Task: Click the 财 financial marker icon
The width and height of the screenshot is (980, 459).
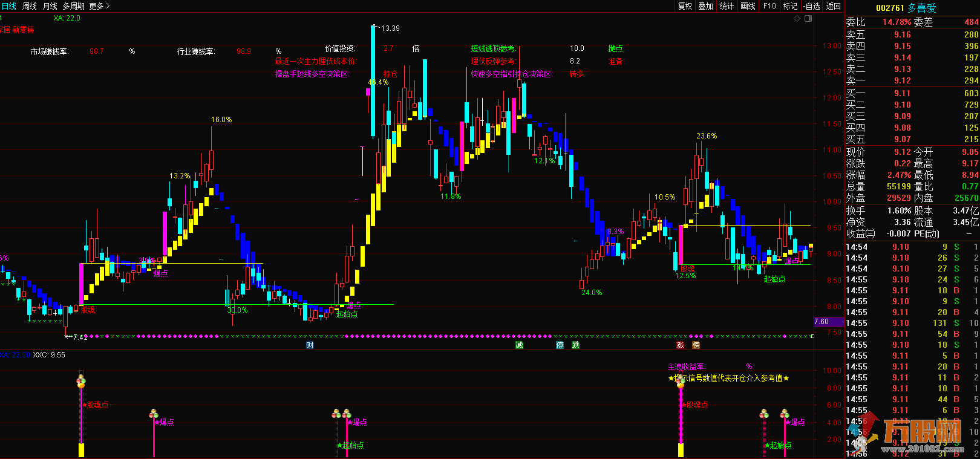Action: (x=310, y=345)
